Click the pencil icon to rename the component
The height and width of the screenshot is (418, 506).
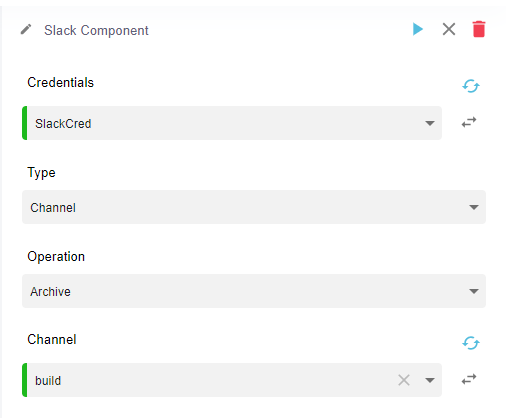[x=26, y=29]
